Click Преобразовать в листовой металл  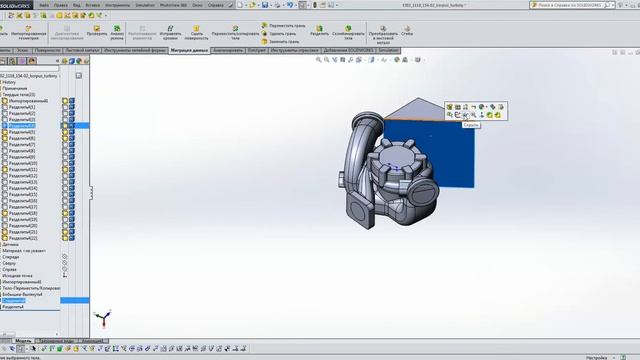[x=383, y=35]
